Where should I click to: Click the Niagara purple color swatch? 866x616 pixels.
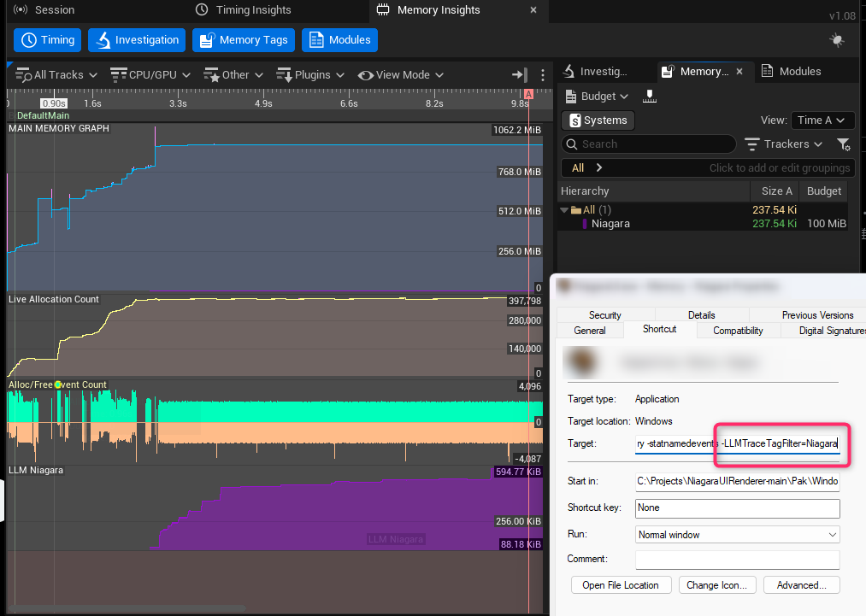(585, 224)
